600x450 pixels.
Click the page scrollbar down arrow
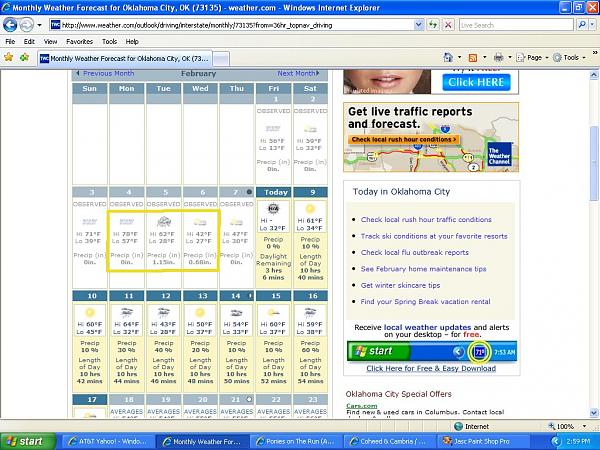point(594,413)
